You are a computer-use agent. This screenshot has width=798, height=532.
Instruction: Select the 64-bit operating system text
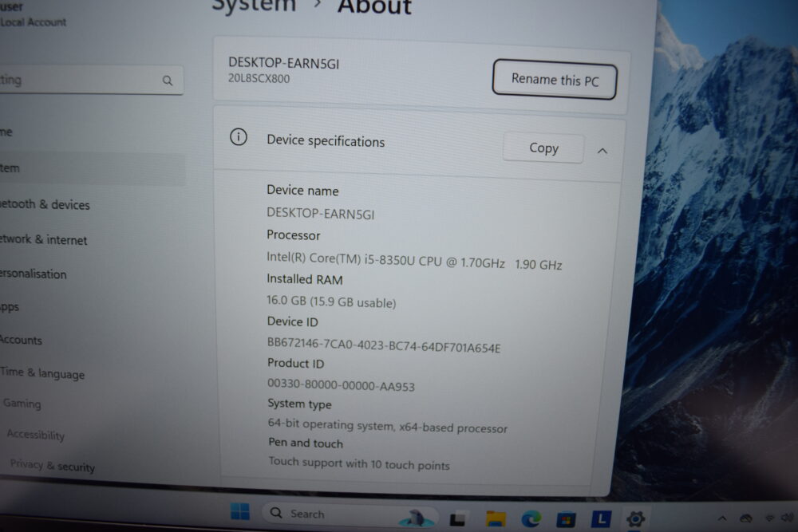click(x=388, y=426)
